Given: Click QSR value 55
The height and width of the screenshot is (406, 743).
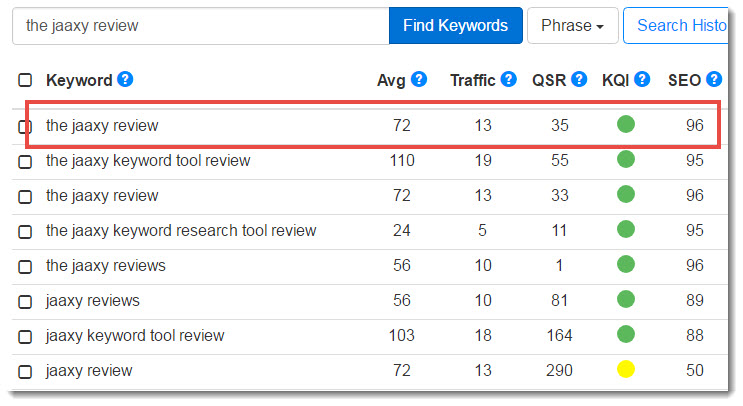Looking at the screenshot, I should point(560,161).
